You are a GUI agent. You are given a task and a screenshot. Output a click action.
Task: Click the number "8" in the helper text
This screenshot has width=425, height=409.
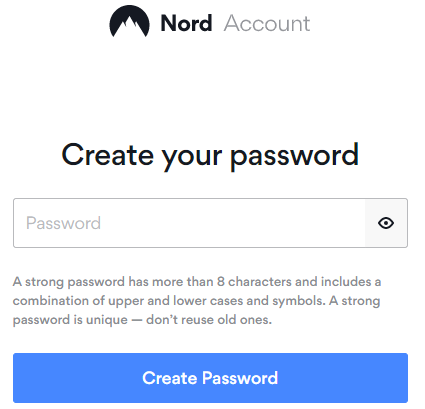coord(221,282)
